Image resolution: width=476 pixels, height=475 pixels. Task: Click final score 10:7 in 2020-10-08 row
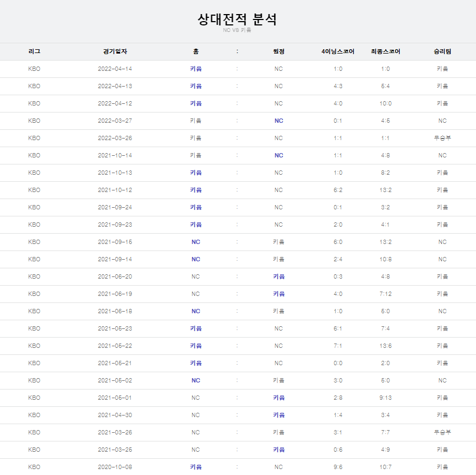[386, 467]
